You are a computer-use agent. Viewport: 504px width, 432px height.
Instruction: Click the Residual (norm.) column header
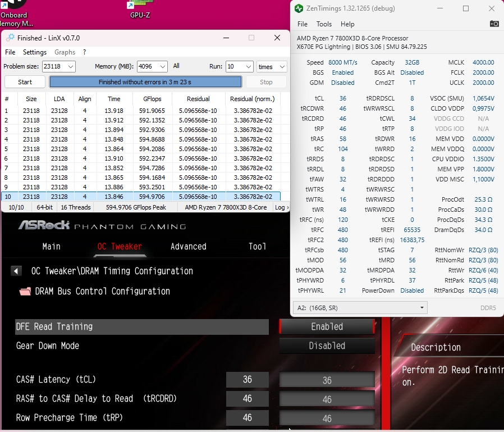tap(253, 99)
